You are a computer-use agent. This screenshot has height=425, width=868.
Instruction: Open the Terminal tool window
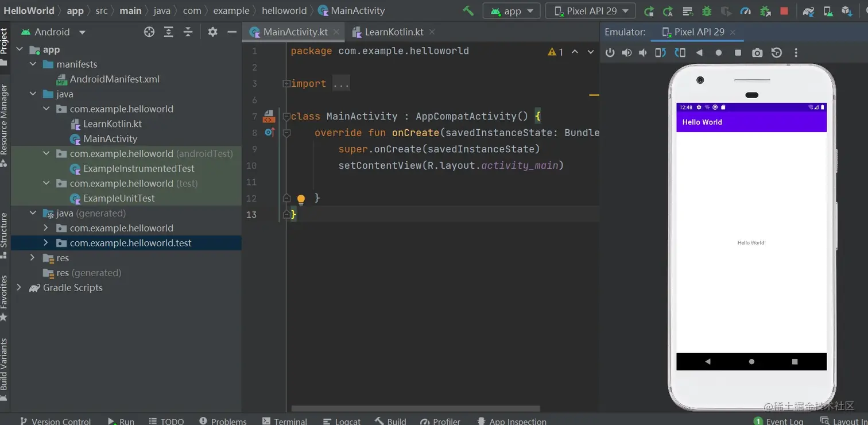pyautogui.click(x=285, y=421)
